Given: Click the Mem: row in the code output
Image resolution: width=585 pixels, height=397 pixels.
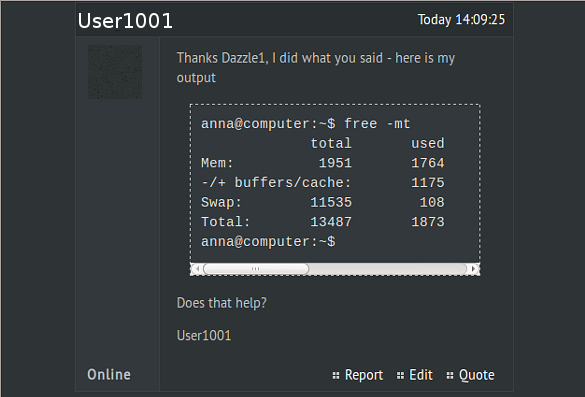Looking at the screenshot, I should click(x=323, y=163).
